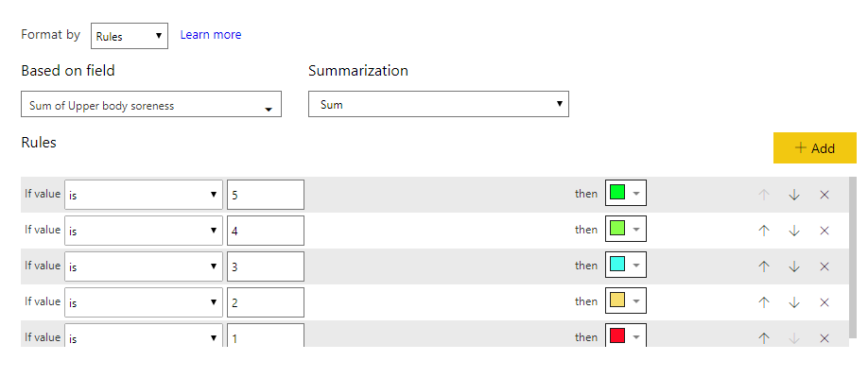Open the Summarization Sum dropdown
Image resolution: width=868 pixels, height=378 pixels.
coord(438,104)
